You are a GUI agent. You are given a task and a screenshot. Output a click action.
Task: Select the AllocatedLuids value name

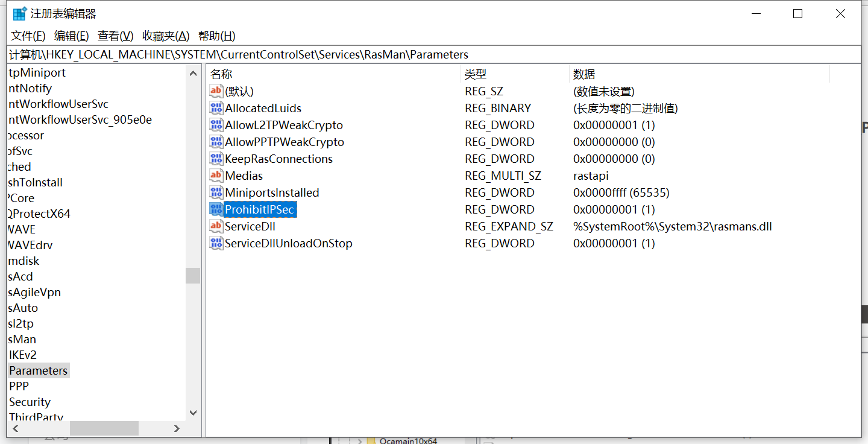point(263,108)
